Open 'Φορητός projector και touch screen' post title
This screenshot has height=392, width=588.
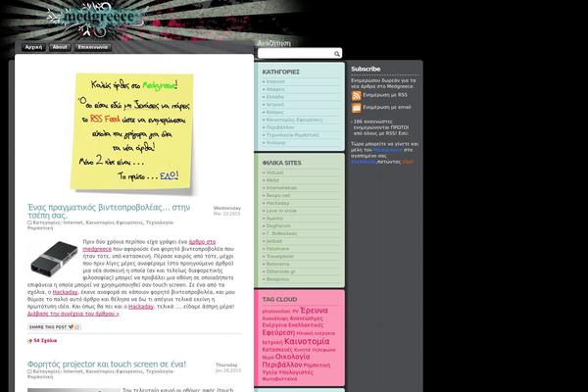107,365
